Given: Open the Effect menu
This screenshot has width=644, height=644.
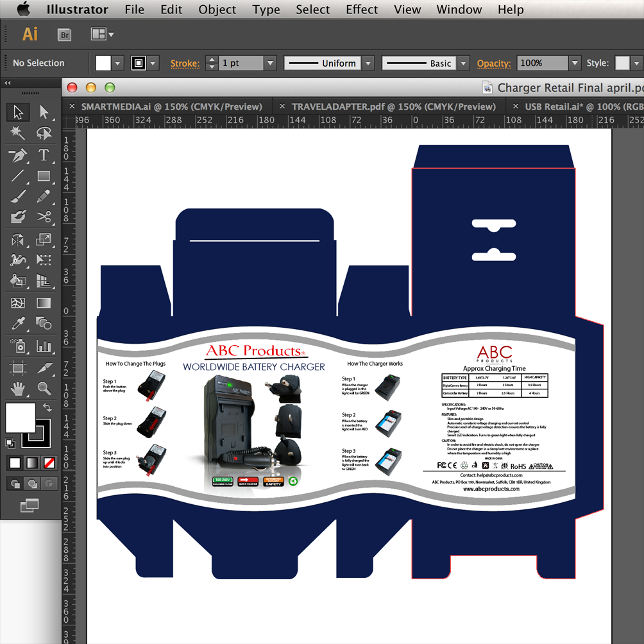Looking at the screenshot, I should click(361, 10).
